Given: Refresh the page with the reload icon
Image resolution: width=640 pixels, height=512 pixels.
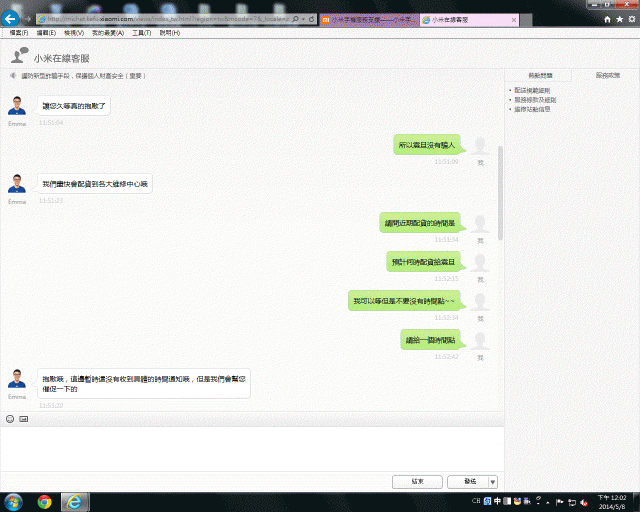Looking at the screenshot, I should pyautogui.click(x=311, y=19).
